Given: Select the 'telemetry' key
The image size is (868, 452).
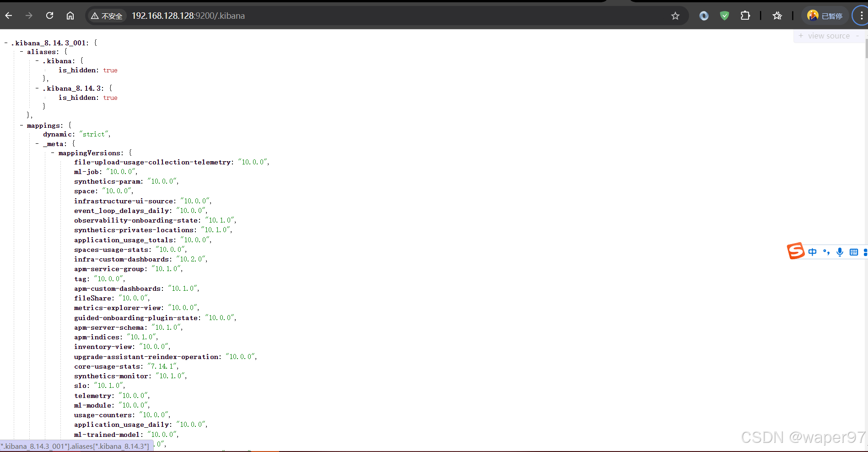Looking at the screenshot, I should coord(93,396).
